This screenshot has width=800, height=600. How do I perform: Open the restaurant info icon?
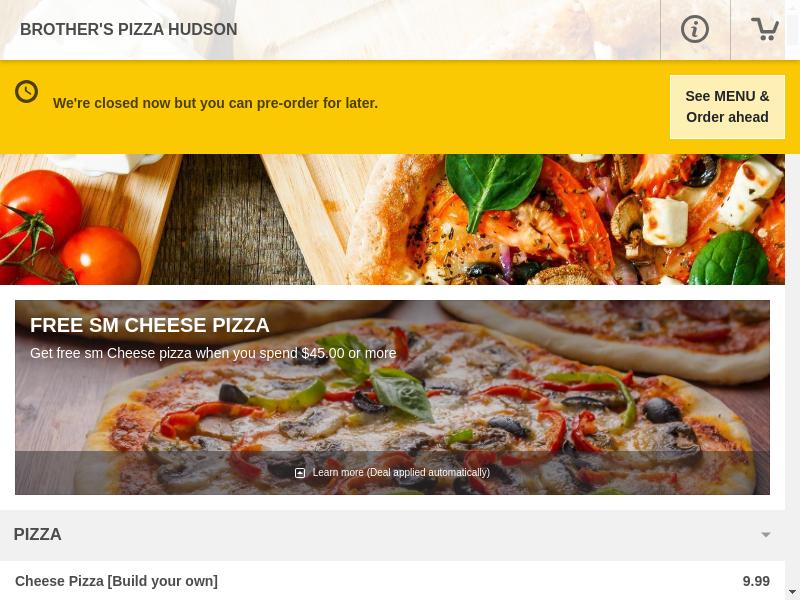[x=694, y=29]
